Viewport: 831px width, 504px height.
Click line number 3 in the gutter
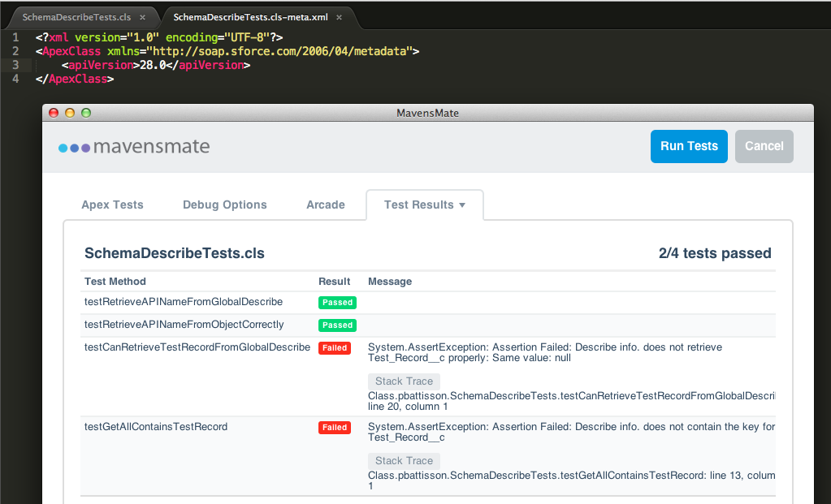tap(15, 65)
